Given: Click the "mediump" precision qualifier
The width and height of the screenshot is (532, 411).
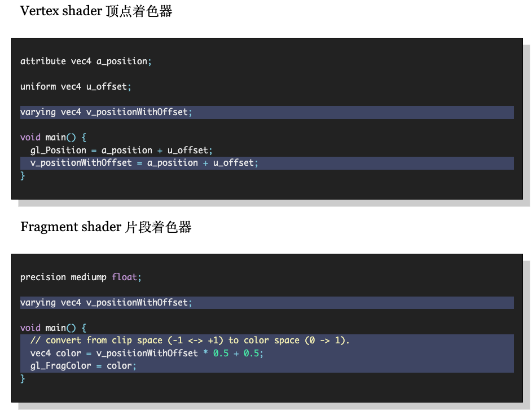Looking at the screenshot, I should tap(89, 277).
